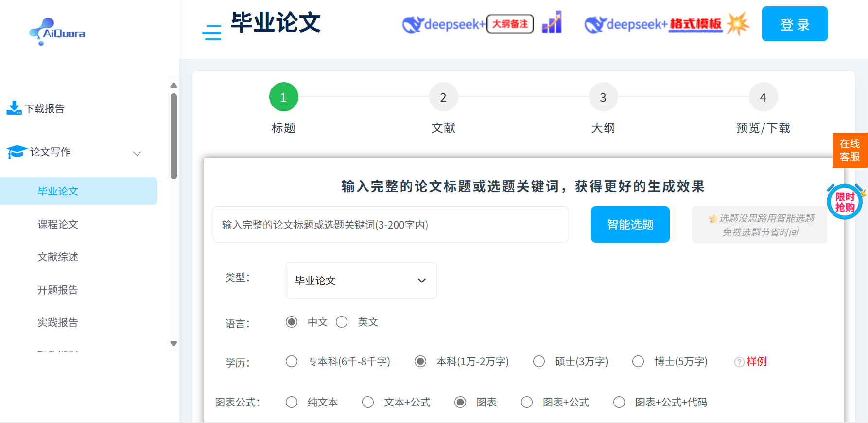Click the 图表公式: label
This screenshot has height=423, width=868.
pos(238,403)
